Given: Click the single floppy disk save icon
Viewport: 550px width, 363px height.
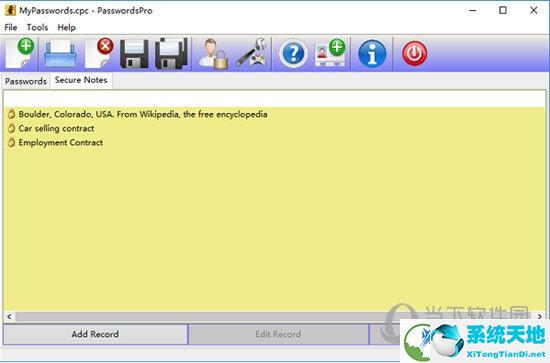Looking at the screenshot, I should pos(134,54).
